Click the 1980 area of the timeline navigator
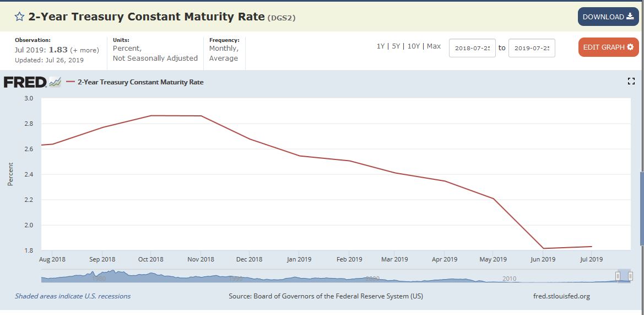The height and width of the screenshot is (315, 644). (99, 277)
